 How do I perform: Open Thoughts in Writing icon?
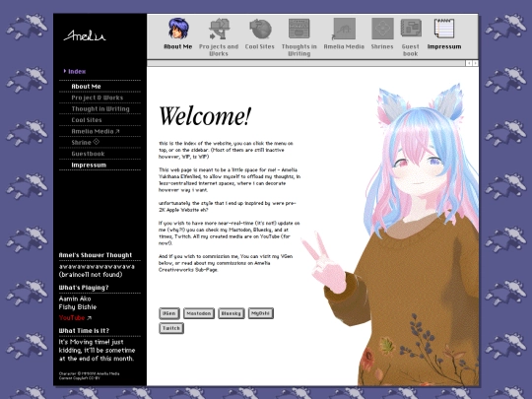click(x=299, y=29)
